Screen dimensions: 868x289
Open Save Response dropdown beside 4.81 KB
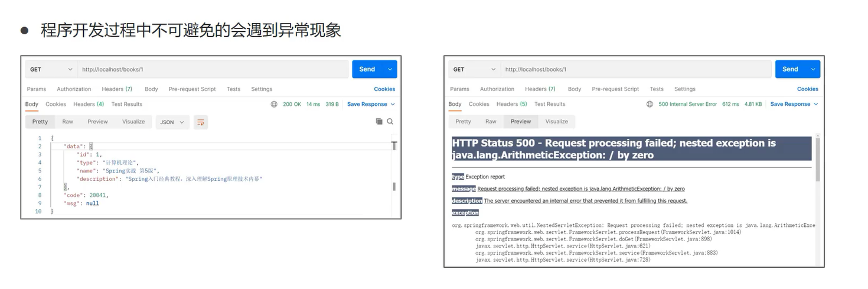tap(794, 104)
